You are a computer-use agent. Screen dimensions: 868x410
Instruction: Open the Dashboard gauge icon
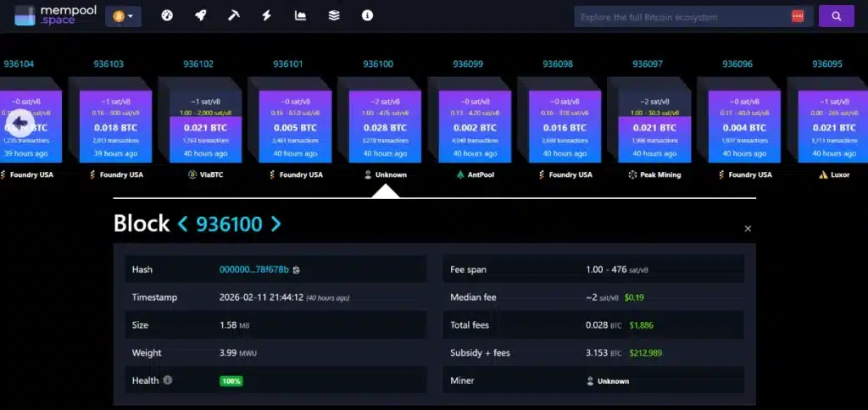click(x=167, y=15)
